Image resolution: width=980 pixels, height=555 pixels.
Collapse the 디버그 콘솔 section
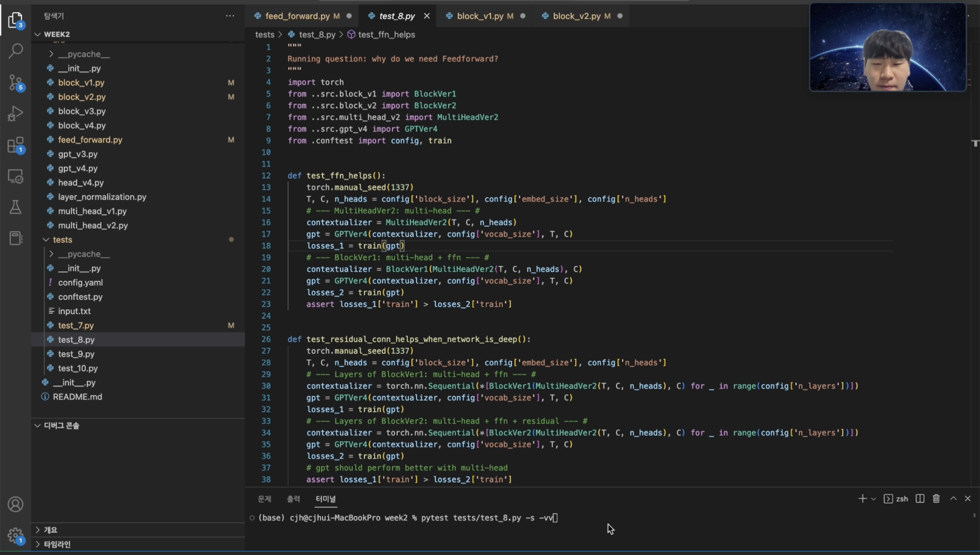coord(138,425)
